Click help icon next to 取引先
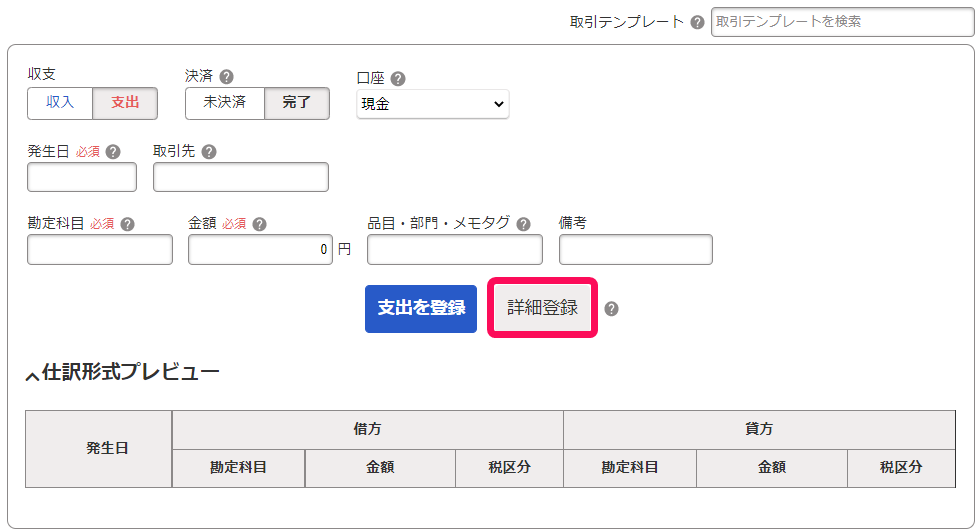The width and height of the screenshot is (980, 531). pyautogui.click(x=209, y=152)
